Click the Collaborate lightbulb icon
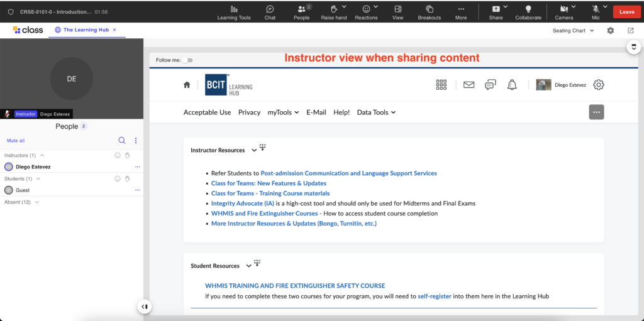This screenshot has height=321, width=644. pos(528,9)
